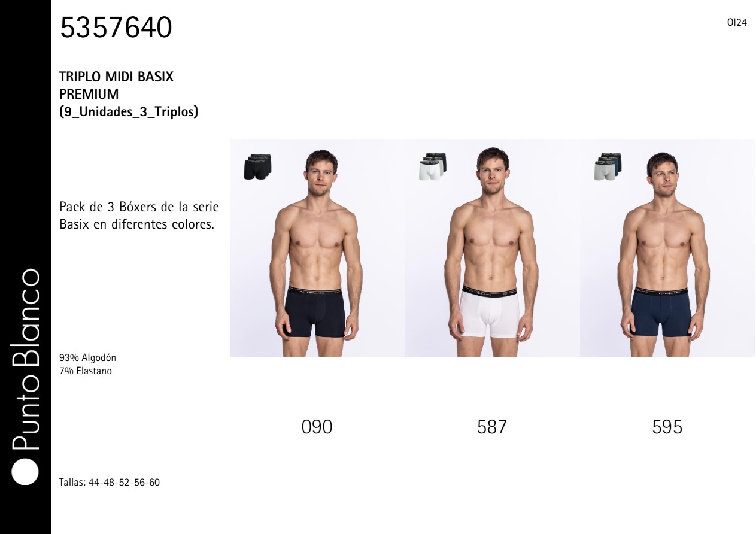Image resolution: width=756 pixels, height=534 pixels.
Task: Select the model photo wearing white boxers
Action: [x=492, y=248]
